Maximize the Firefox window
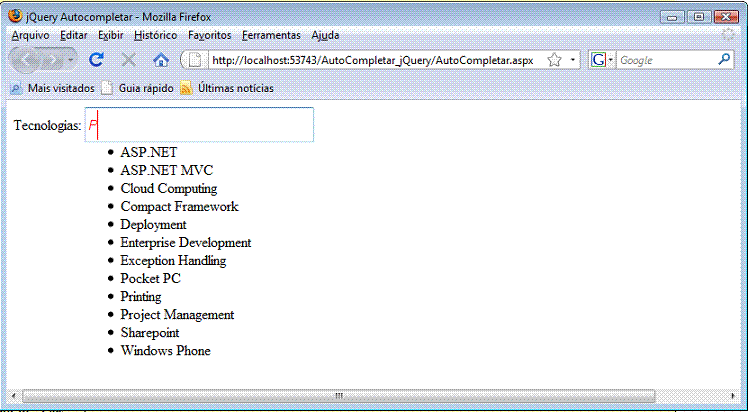This screenshot has width=748, height=412. (x=699, y=18)
